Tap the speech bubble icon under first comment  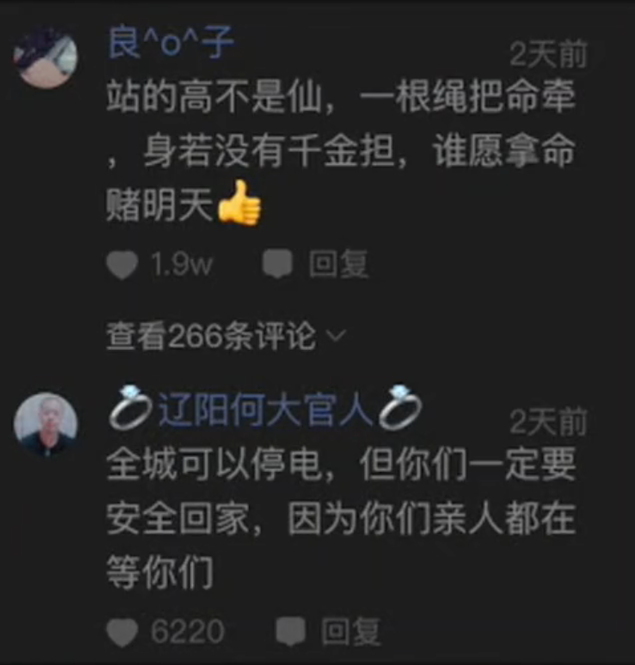pyautogui.click(x=277, y=263)
